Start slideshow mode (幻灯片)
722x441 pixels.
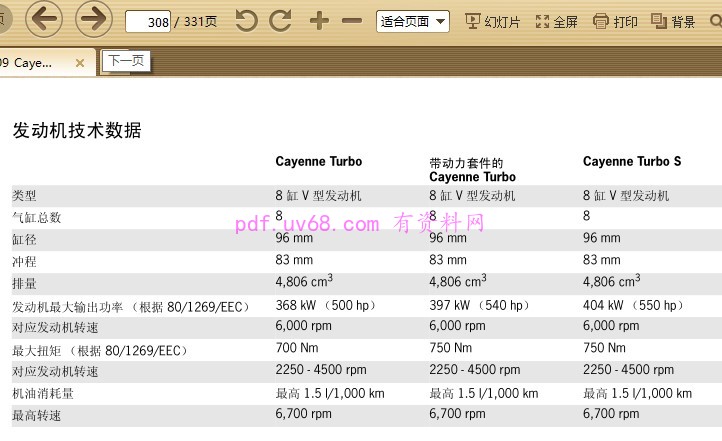493,21
